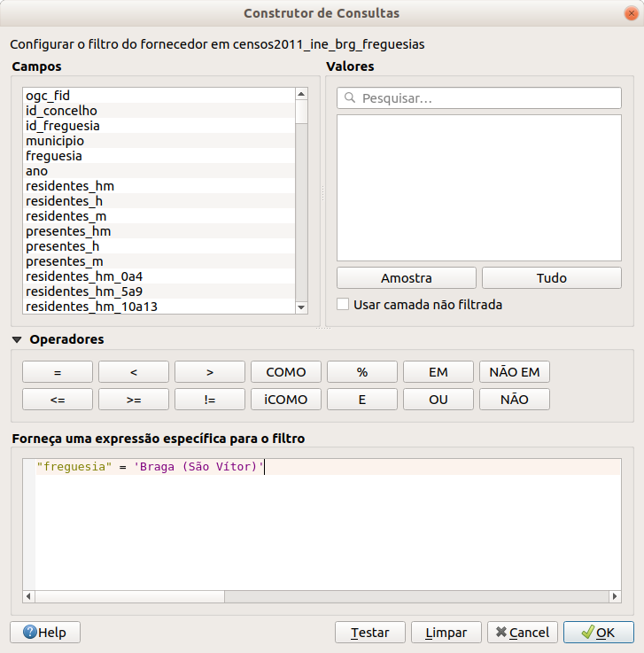Enable Usar camada não filtrada checkbox
This screenshot has height=653, width=644.
tap(344, 304)
